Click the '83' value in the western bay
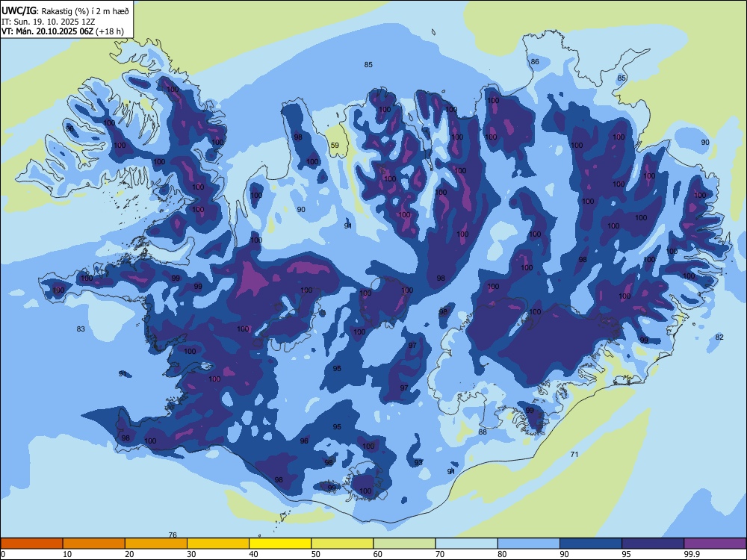The width and height of the screenshot is (747, 560). 81,329
